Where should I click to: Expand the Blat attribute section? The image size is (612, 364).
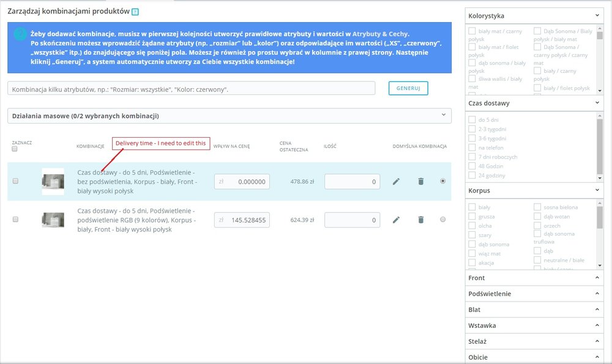pos(597,310)
